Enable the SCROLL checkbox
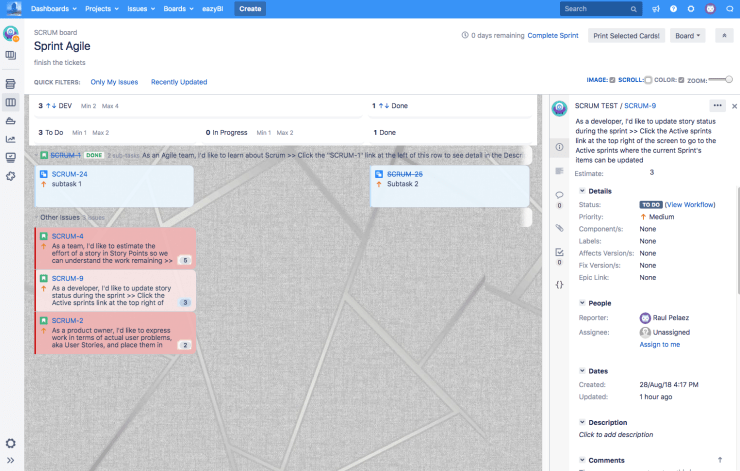The image size is (740, 471). pos(648,80)
